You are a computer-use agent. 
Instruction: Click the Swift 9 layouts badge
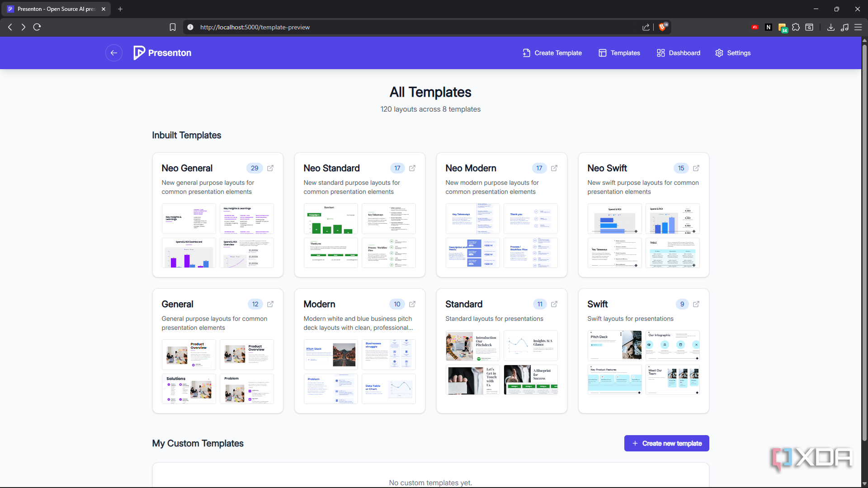coord(682,304)
